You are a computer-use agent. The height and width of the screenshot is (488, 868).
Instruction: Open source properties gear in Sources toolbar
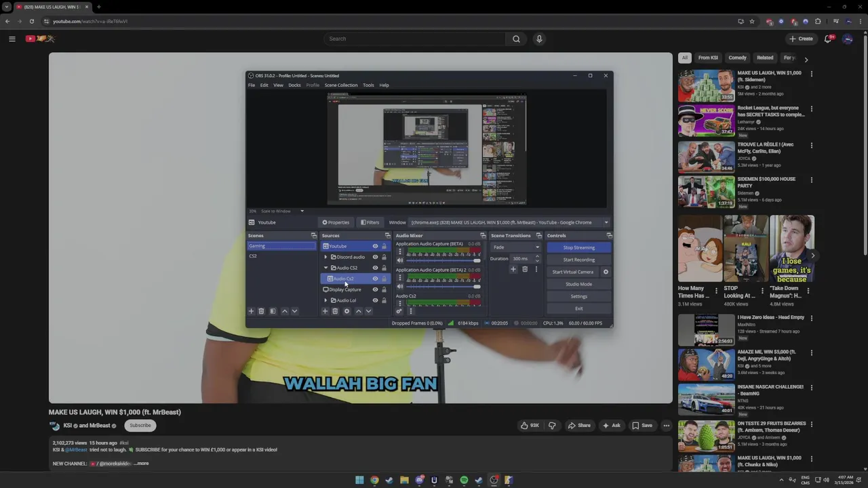[347, 311]
